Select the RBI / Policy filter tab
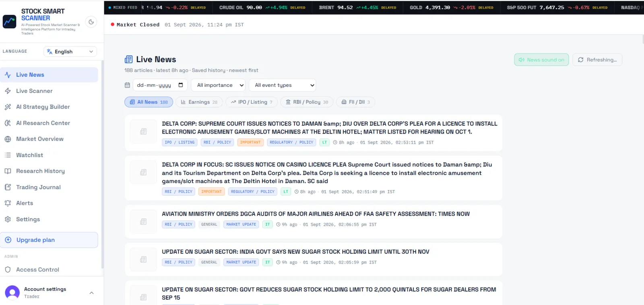The image size is (644, 305). point(307,102)
